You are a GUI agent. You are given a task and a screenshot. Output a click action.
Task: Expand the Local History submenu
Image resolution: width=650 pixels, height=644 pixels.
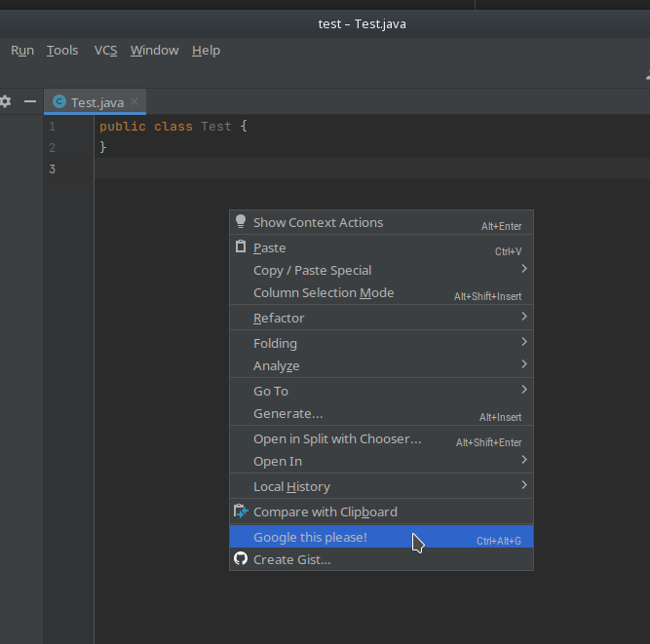(x=381, y=486)
